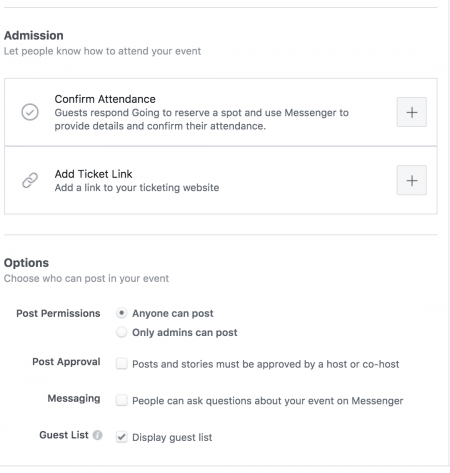This screenshot has width=450, height=473.
Task: Click the Only admins can post label
Action: coord(185,332)
